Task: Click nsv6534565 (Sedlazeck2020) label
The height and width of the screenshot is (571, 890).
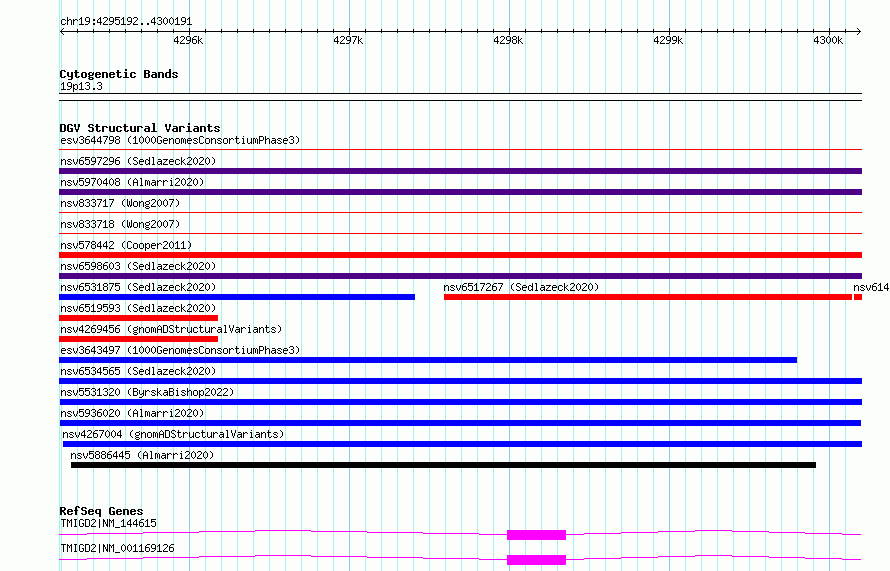Action: (138, 371)
